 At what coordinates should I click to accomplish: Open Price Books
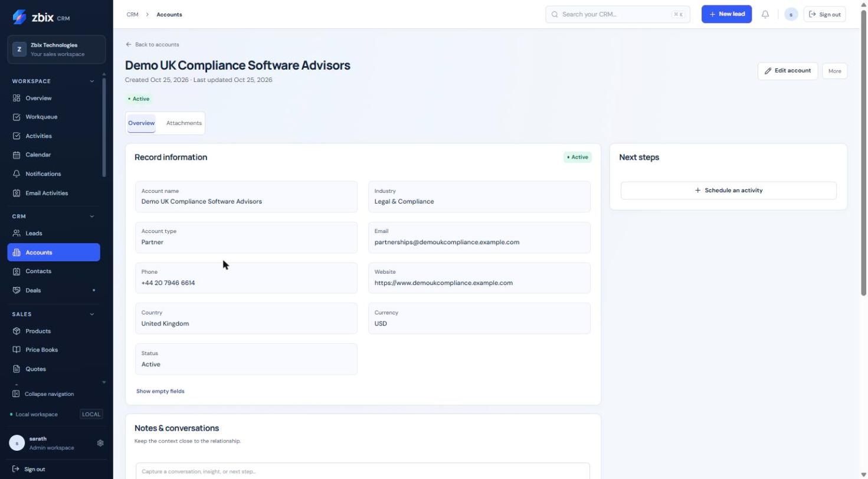[x=54, y=350]
